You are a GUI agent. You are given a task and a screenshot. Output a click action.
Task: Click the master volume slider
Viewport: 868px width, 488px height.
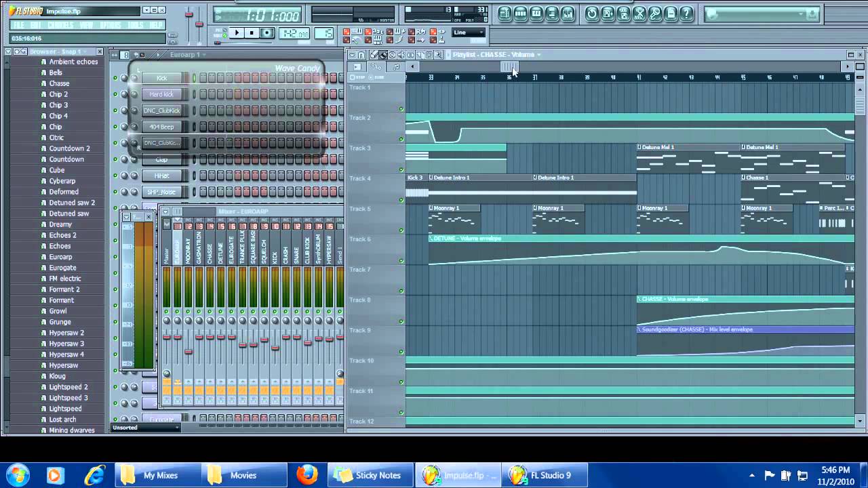coord(189,15)
